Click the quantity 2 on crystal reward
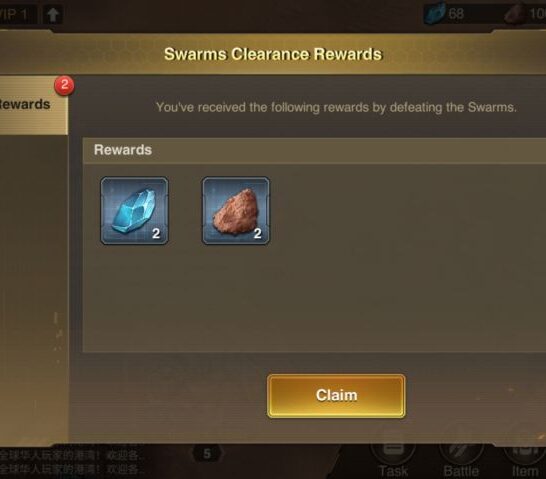This screenshot has height=479, width=546. [156, 233]
